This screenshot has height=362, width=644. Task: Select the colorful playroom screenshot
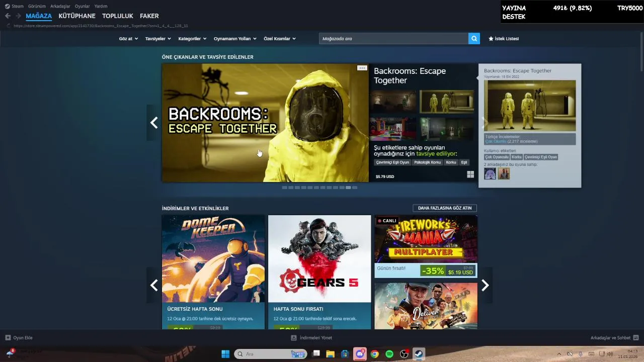pyautogui.click(x=392, y=129)
